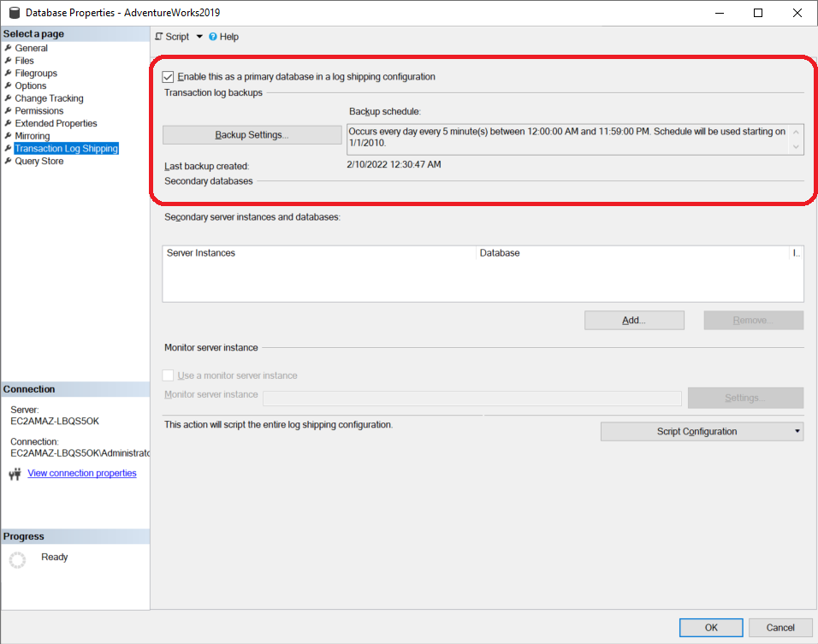Viewport: 818px width, 644px height.
Task: Click the Remove button
Action: [x=753, y=320]
